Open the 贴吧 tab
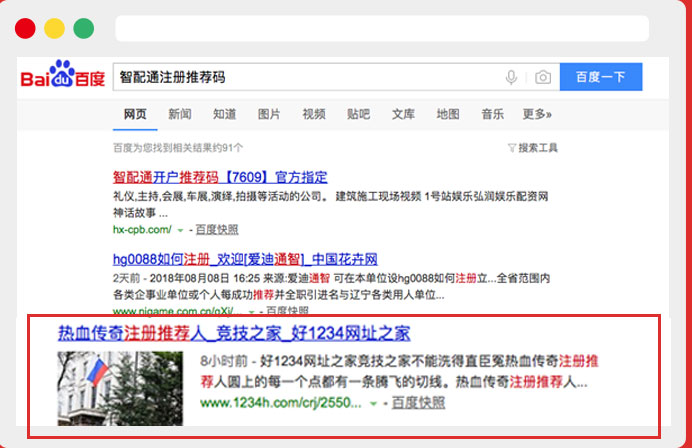The width and height of the screenshot is (692, 448). coord(358,114)
